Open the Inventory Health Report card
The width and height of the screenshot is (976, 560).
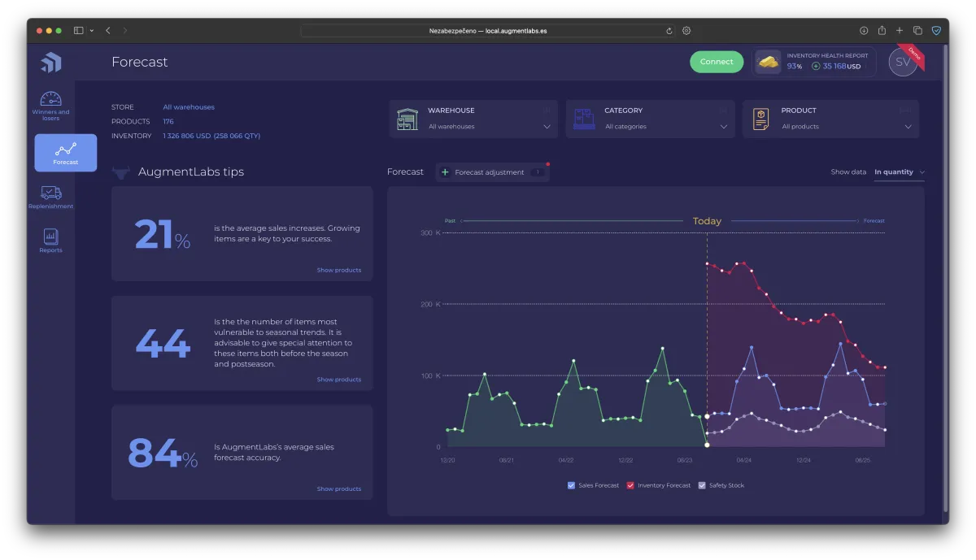tap(814, 62)
